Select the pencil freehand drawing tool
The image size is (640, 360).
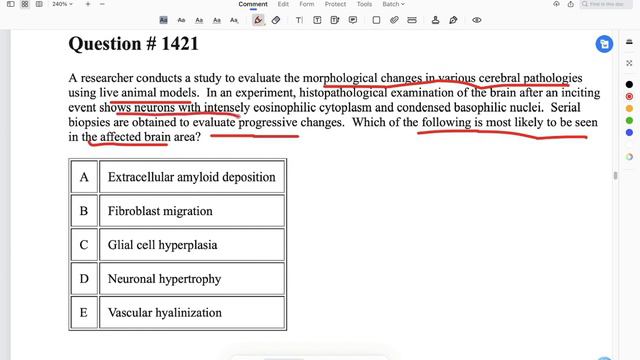tap(258, 20)
